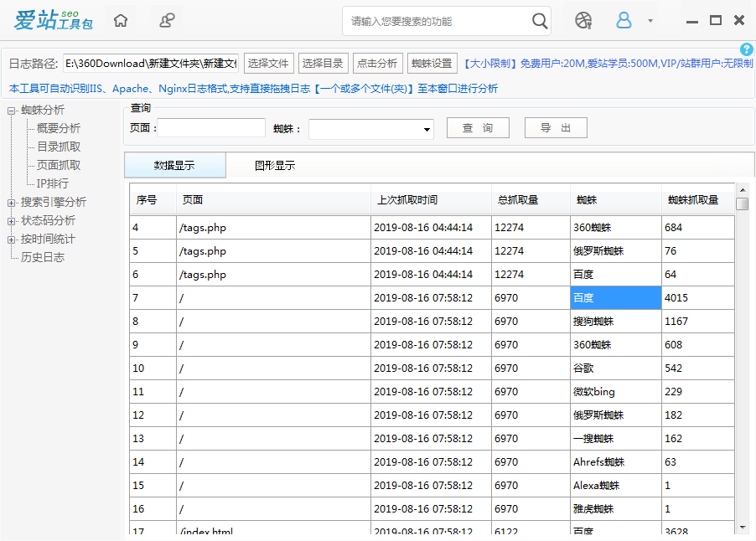Screen dimensions: 756x541
Task: Start analysis with 点击分析 button
Action: coord(377,64)
